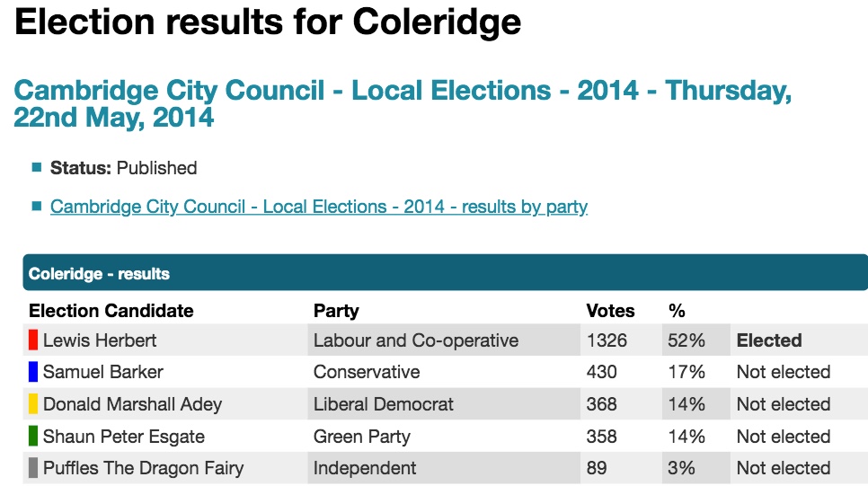Image resolution: width=868 pixels, height=486 pixels.
Task: Click the blue Conservative color swatch
Action: pos(33,372)
